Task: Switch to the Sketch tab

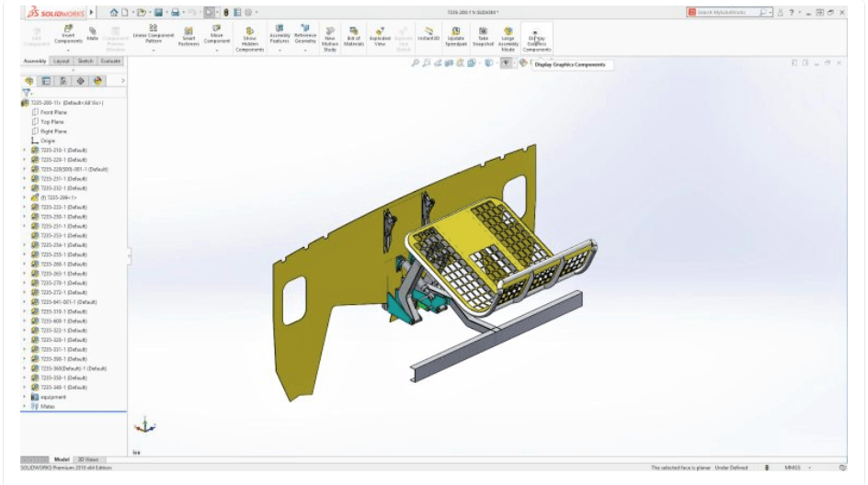Action: 85,61
